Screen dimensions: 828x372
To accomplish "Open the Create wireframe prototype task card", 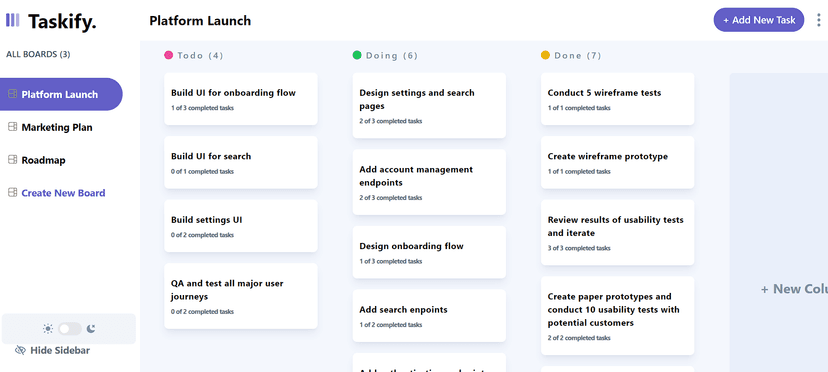I will [618, 162].
